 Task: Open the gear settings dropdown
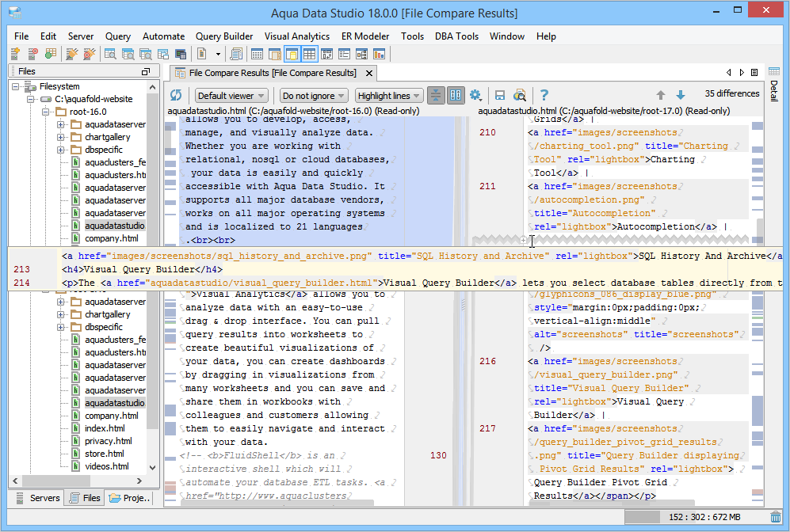pyautogui.click(x=475, y=95)
